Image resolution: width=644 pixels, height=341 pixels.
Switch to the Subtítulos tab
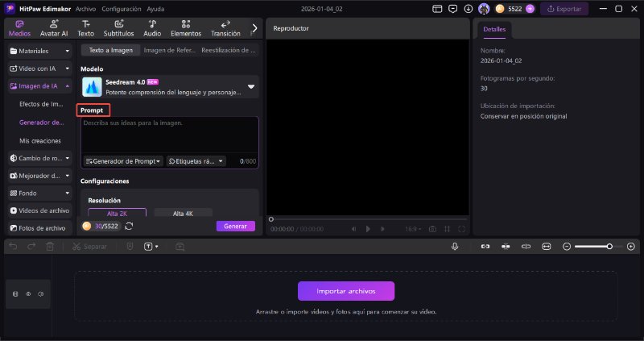pos(118,28)
